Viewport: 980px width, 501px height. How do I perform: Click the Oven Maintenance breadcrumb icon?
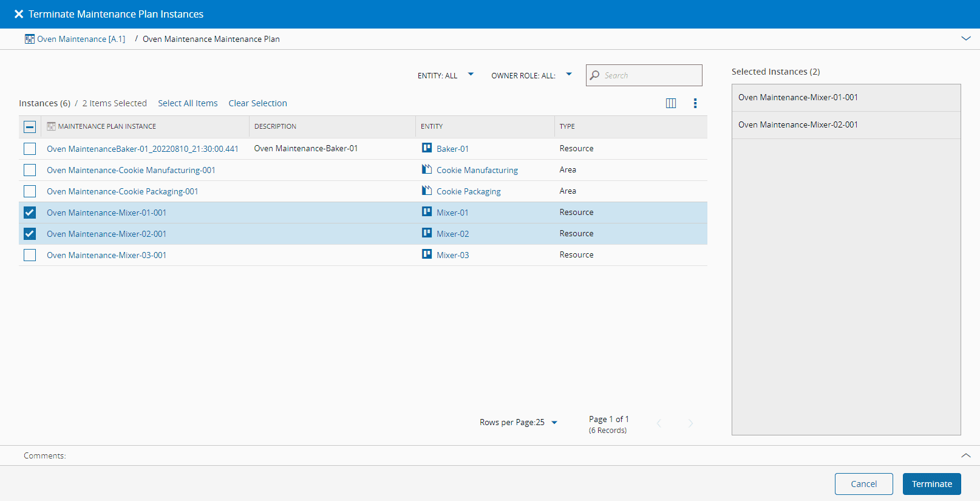coord(30,39)
